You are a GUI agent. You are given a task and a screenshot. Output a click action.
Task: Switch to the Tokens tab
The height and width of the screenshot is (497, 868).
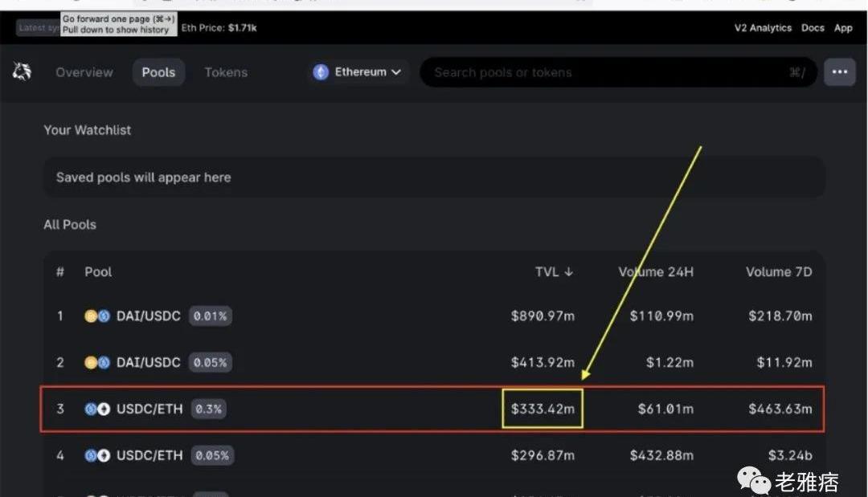[226, 72]
